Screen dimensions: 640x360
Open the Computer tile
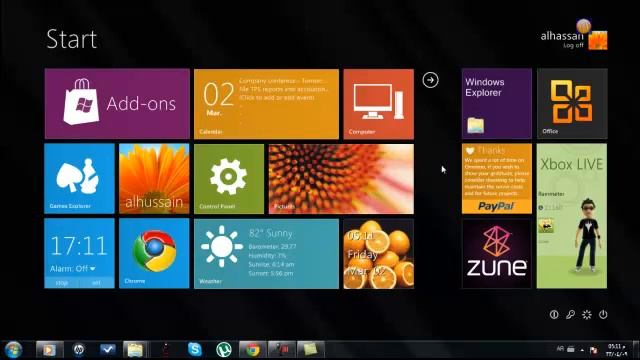click(x=378, y=104)
